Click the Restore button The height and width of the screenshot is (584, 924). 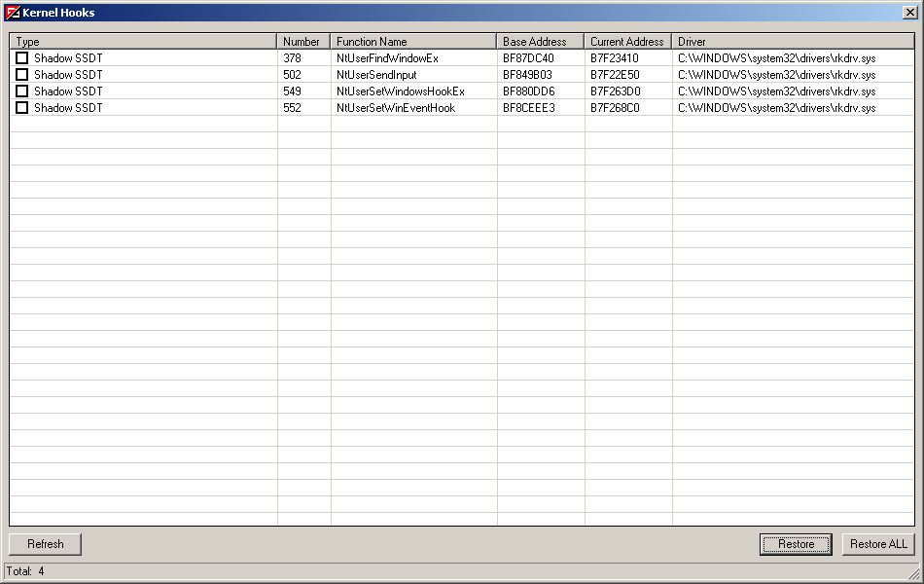(x=797, y=544)
